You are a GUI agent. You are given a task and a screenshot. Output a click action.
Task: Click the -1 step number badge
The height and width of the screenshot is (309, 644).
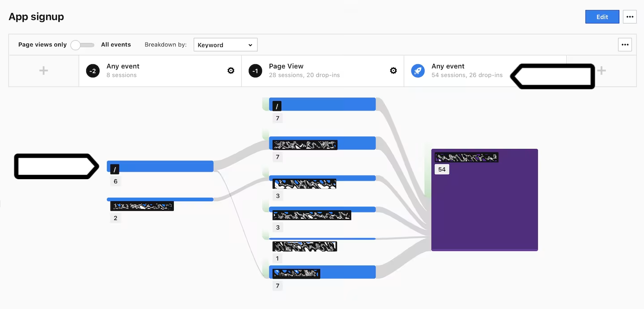pyautogui.click(x=255, y=71)
